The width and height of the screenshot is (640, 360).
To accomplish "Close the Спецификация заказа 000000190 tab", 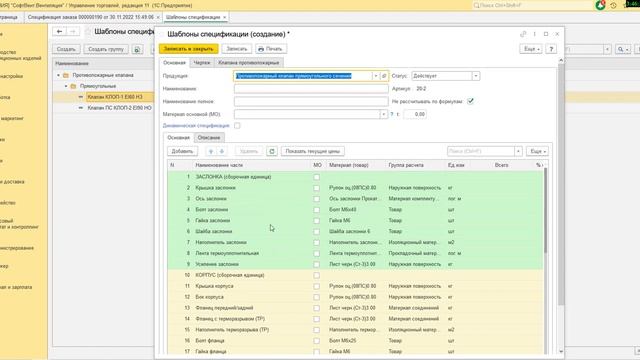I will [x=158, y=17].
